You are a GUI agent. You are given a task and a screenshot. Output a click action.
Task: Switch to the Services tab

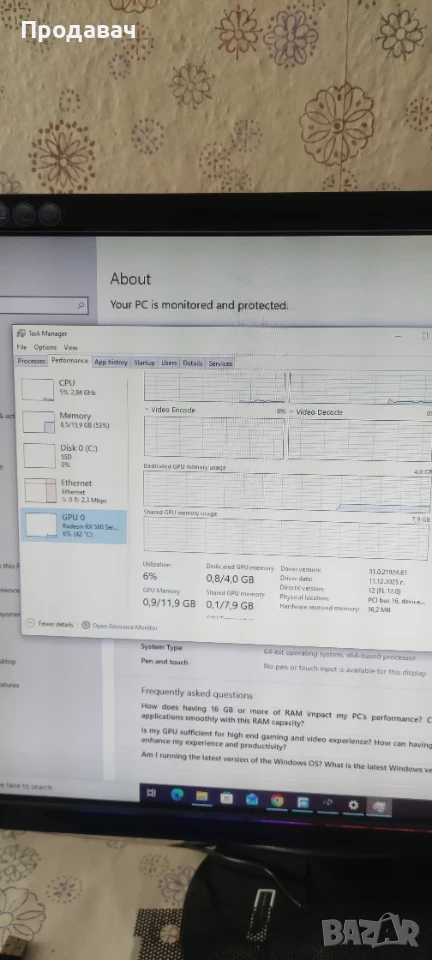tap(220, 363)
